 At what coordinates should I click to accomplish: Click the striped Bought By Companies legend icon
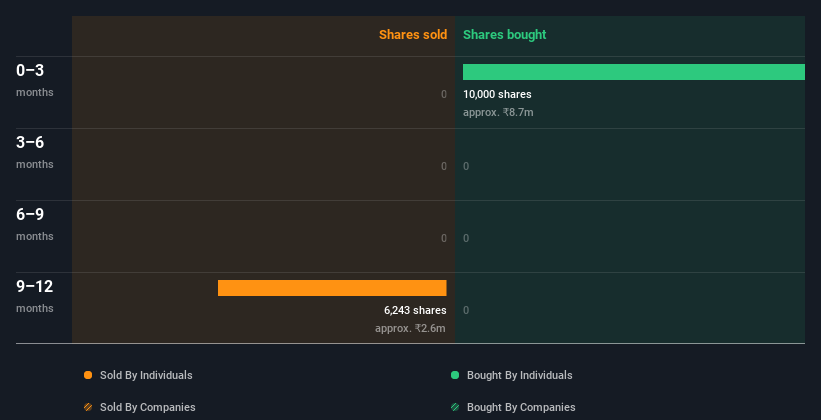455,407
